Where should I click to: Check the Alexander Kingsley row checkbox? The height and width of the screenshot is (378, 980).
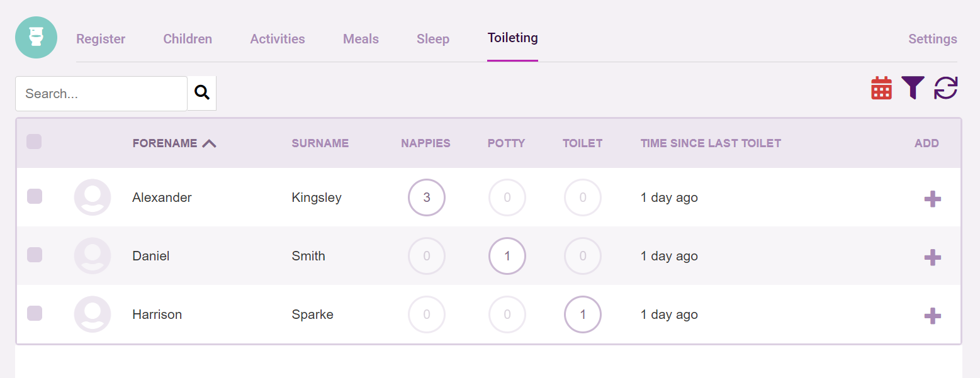tap(35, 196)
